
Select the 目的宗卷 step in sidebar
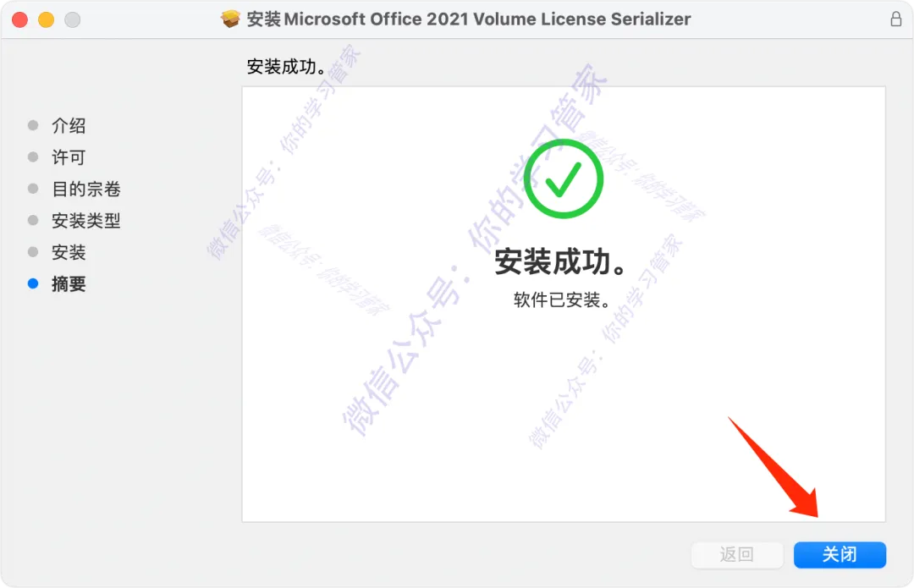pos(86,189)
